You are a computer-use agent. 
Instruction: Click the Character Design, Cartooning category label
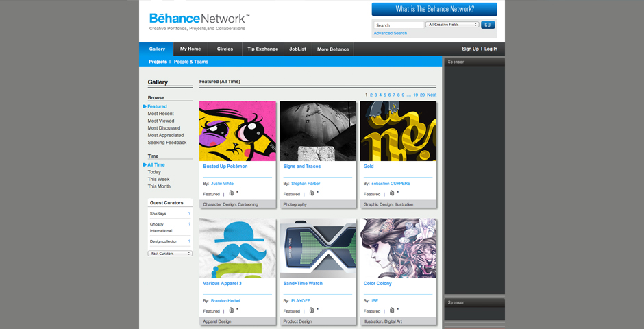click(x=230, y=204)
